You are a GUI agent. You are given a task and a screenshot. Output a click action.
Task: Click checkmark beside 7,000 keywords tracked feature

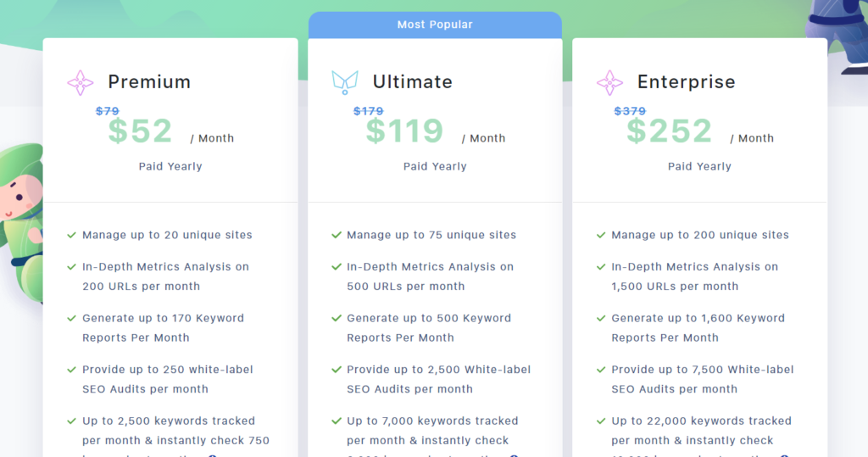tap(336, 421)
